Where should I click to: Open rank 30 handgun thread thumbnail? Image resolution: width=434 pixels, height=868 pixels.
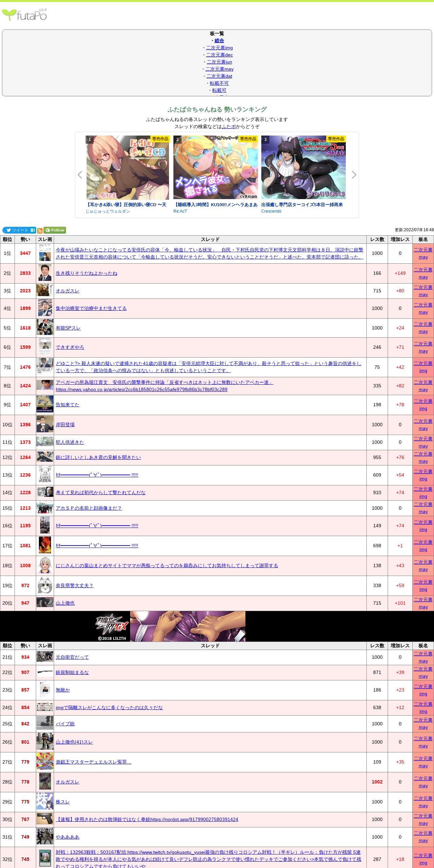[45, 819]
